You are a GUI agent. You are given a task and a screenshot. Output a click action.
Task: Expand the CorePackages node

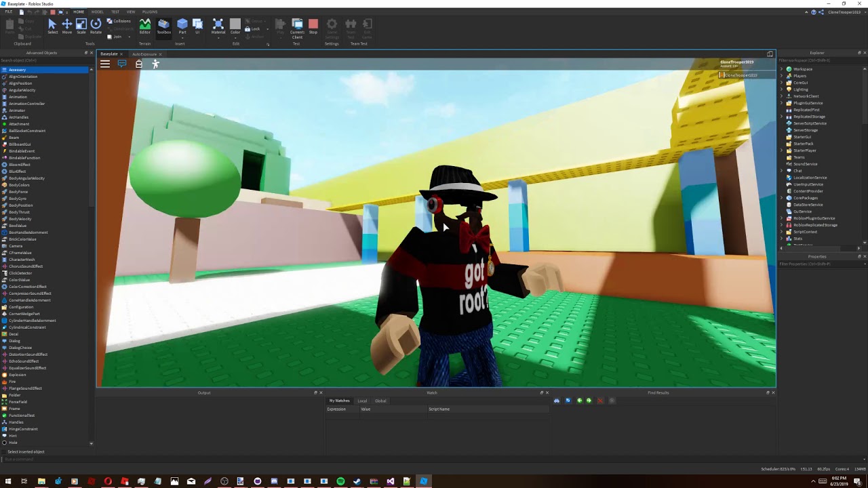click(x=781, y=198)
